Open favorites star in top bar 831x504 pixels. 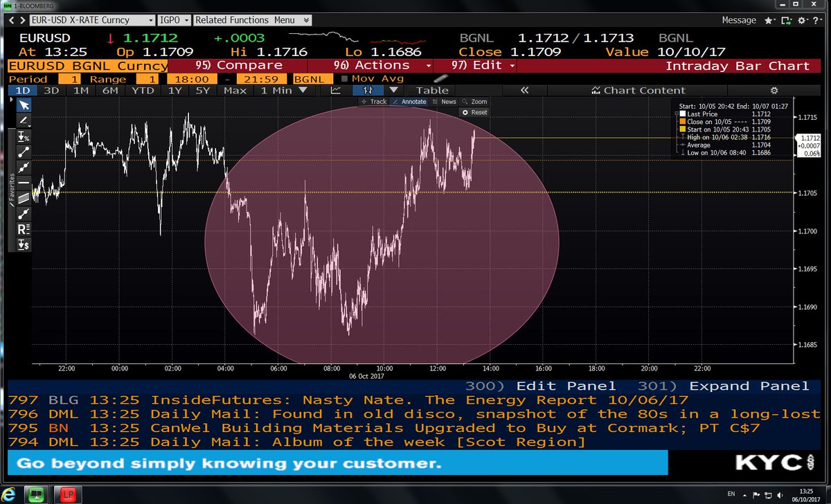coord(770,20)
